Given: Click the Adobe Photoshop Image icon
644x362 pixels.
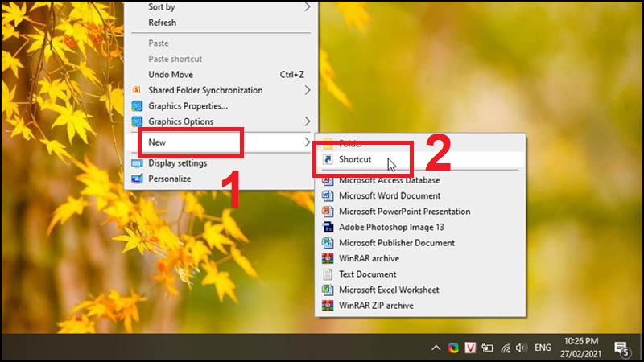Looking at the screenshot, I should click(x=328, y=227).
